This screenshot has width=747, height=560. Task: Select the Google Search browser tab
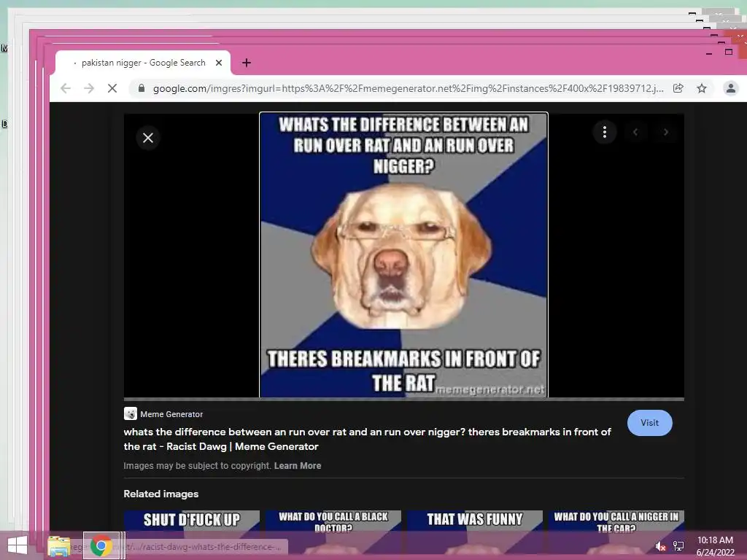143,63
